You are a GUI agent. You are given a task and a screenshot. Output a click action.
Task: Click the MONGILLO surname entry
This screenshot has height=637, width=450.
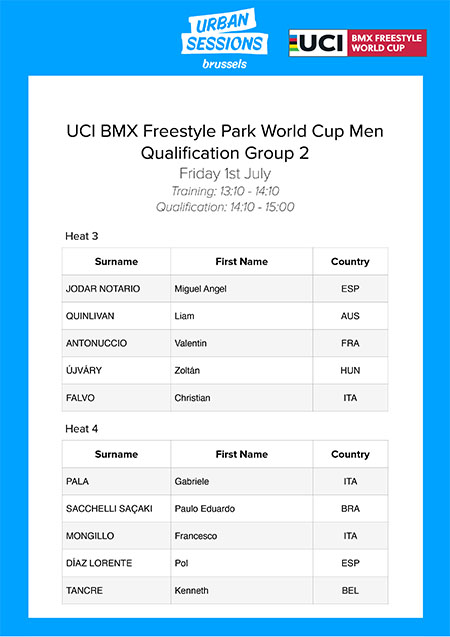tap(90, 536)
